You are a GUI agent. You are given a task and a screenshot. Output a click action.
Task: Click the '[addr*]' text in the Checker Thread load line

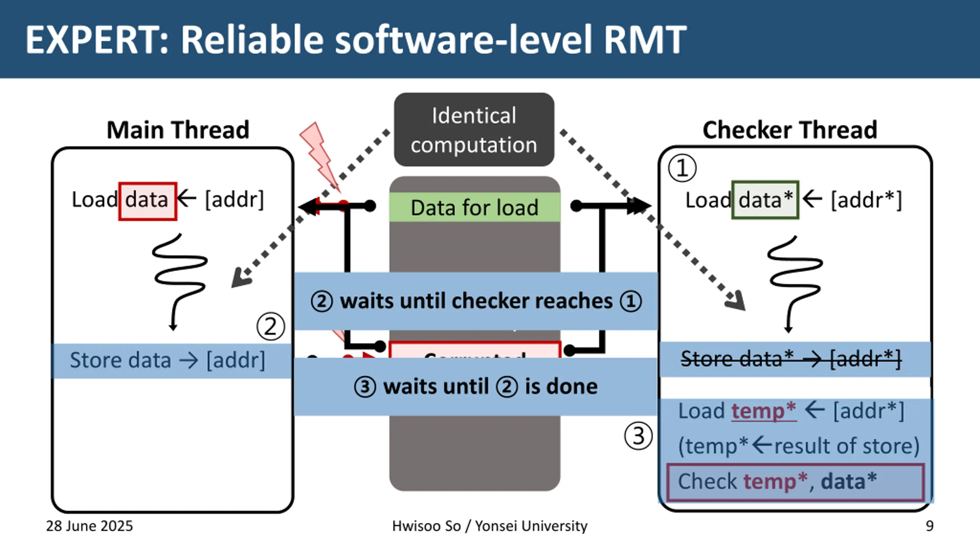[866, 200]
